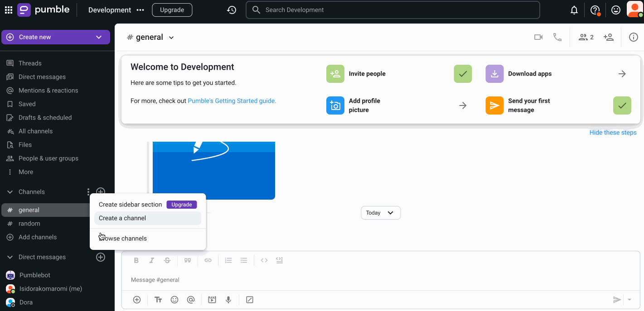Click the Add profile picture tip
This screenshot has width=644, height=311.
(x=399, y=105)
